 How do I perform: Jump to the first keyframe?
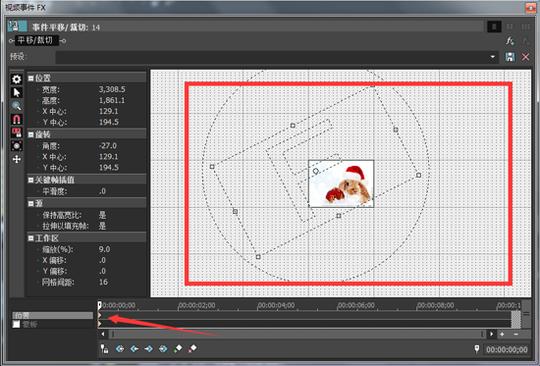pyautogui.click(x=120, y=349)
